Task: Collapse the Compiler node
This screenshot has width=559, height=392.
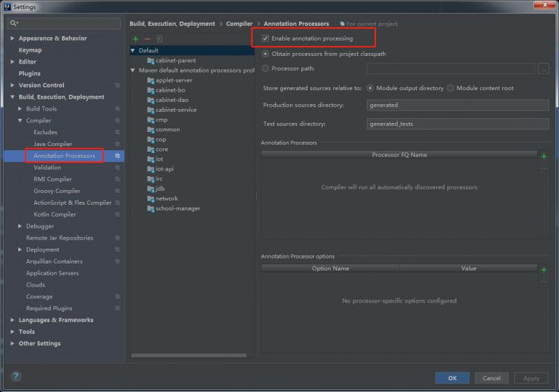Action: [x=20, y=120]
